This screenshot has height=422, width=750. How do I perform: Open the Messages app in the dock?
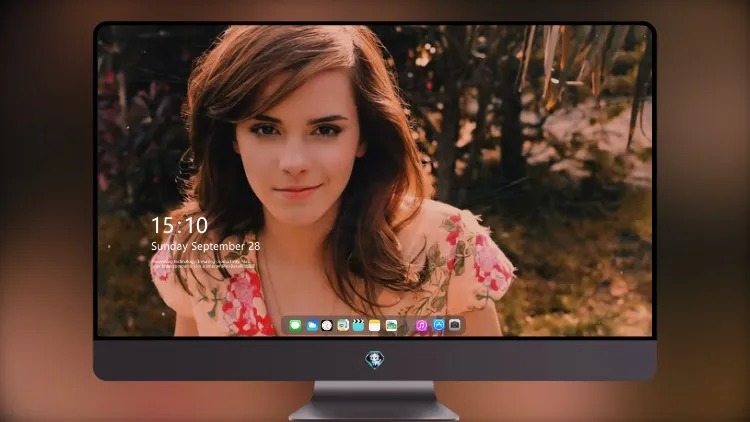(x=295, y=326)
